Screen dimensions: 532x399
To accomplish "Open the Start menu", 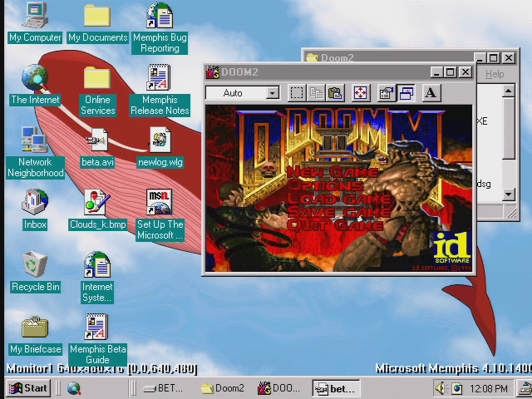I will tap(28, 388).
